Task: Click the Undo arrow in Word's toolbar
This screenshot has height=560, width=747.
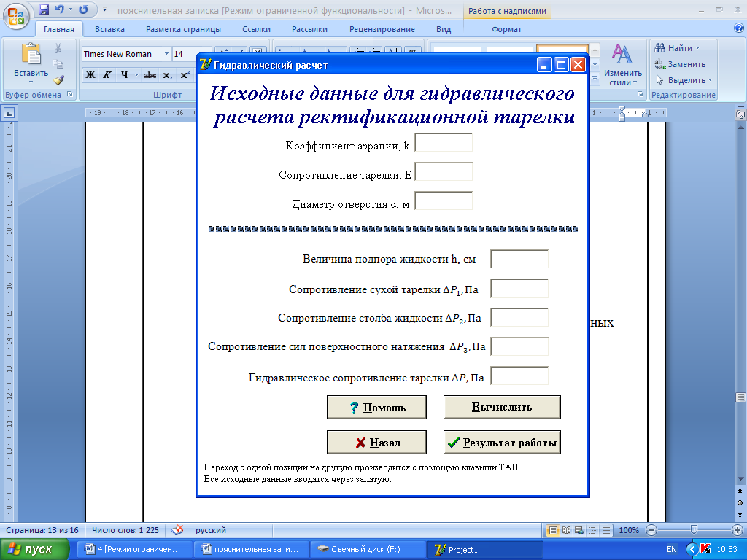Action: (59, 9)
